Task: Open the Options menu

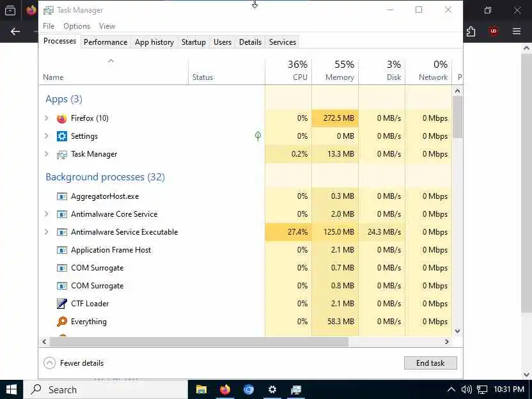Action: coord(77,26)
